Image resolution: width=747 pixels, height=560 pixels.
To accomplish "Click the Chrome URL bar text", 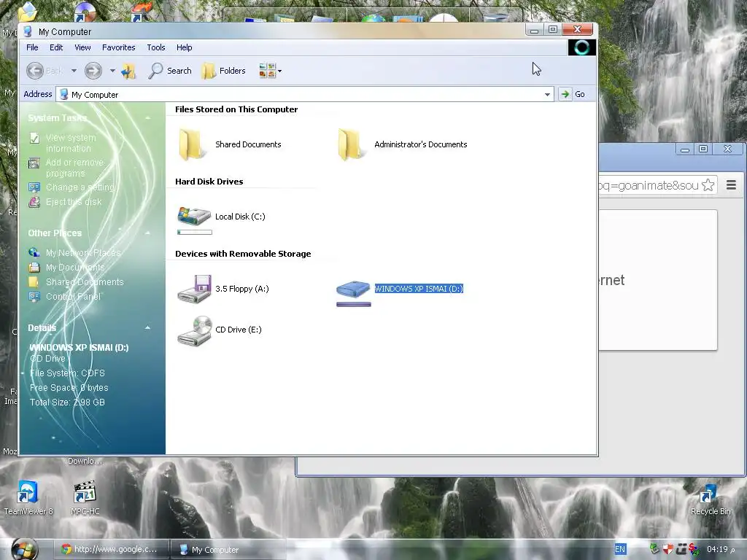I will point(649,185).
